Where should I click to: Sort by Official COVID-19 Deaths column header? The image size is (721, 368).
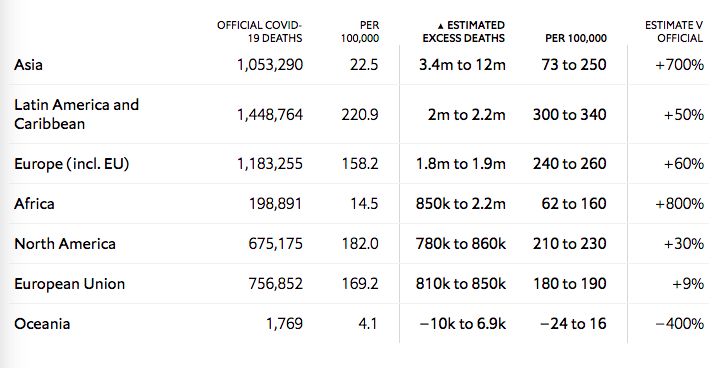259,32
